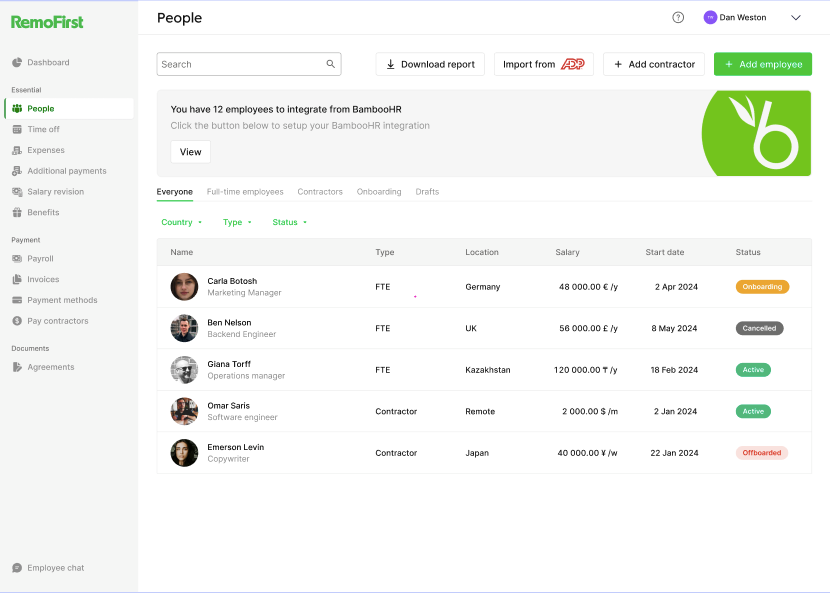Click the Payroll icon in sidebar
The width and height of the screenshot is (830, 593).
click(x=17, y=259)
